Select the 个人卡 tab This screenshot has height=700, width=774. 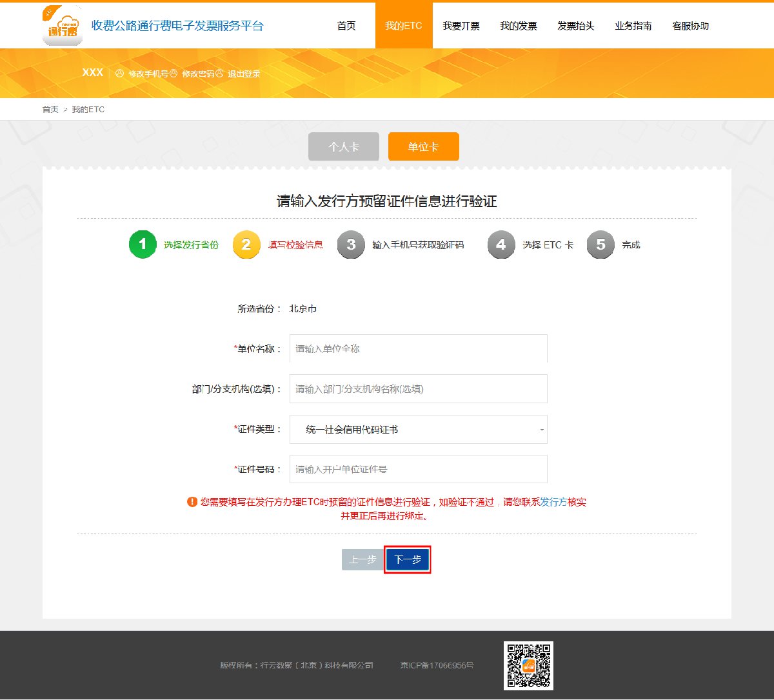coord(343,146)
